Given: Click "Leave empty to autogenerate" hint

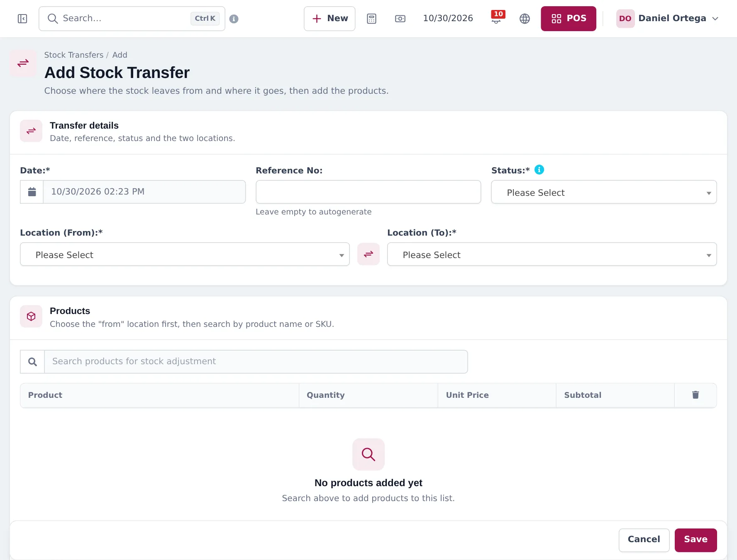Looking at the screenshot, I should coord(313,212).
